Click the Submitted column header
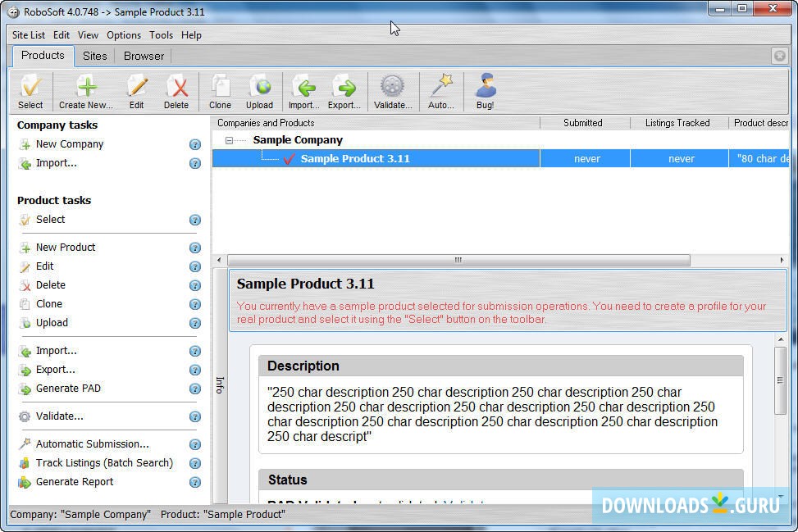This screenshot has width=798, height=532. tap(584, 123)
